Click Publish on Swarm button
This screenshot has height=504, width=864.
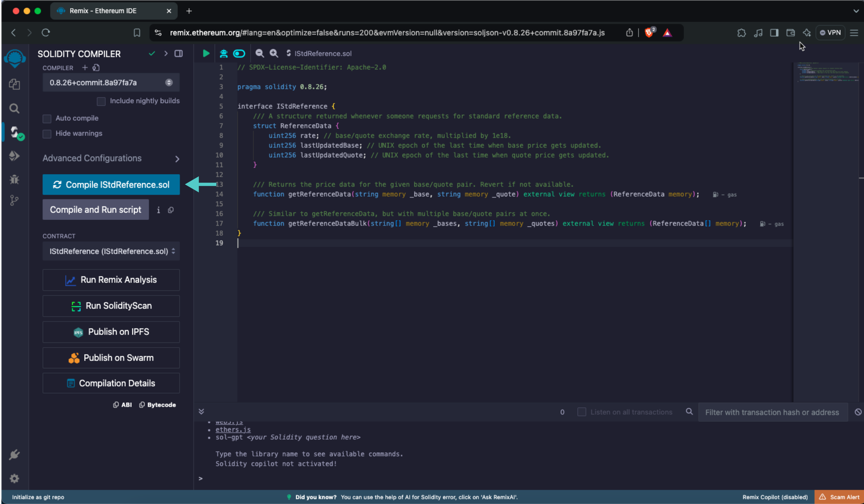pos(111,358)
